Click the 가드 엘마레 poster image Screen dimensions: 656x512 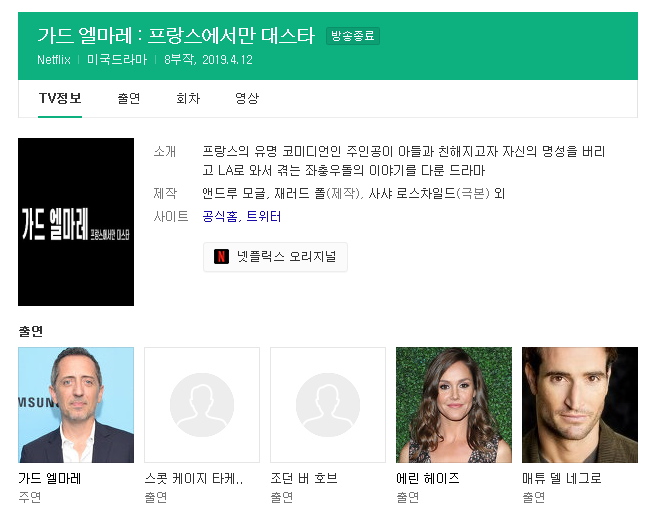click(x=76, y=222)
